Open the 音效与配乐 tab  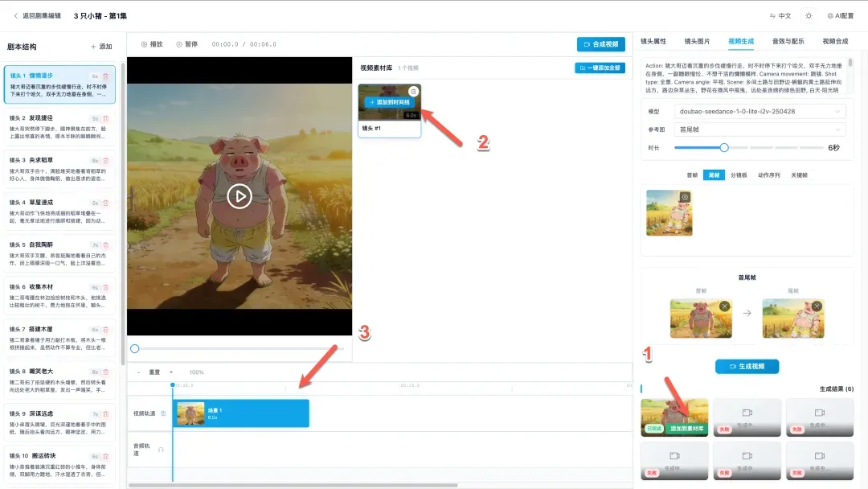788,41
